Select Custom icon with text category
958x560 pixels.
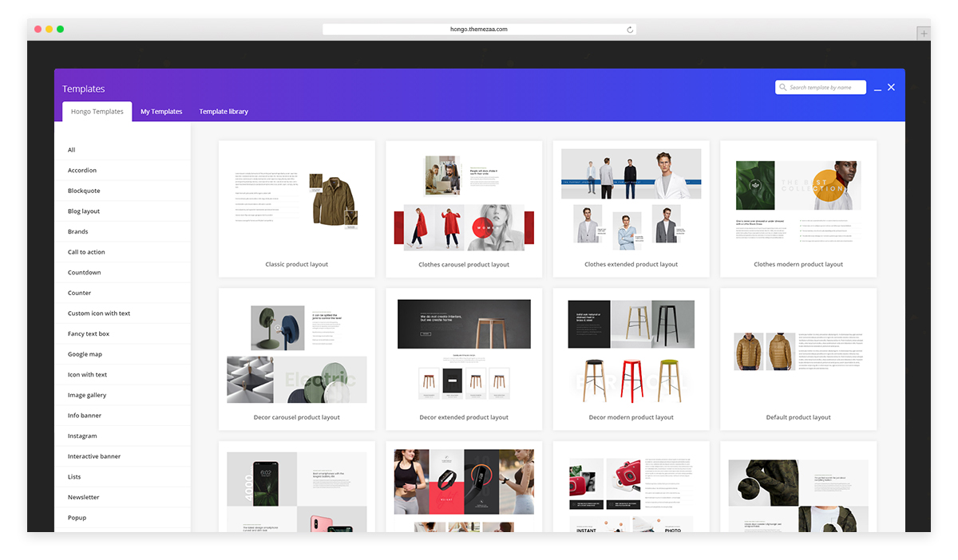122,314
